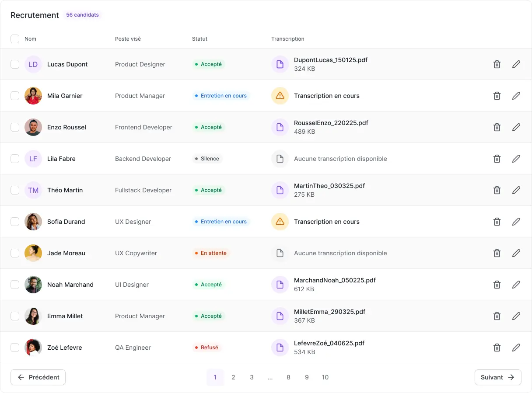Open Mila Garnier's profile photo
The width and height of the screenshot is (532, 393).
pos(33,96)
